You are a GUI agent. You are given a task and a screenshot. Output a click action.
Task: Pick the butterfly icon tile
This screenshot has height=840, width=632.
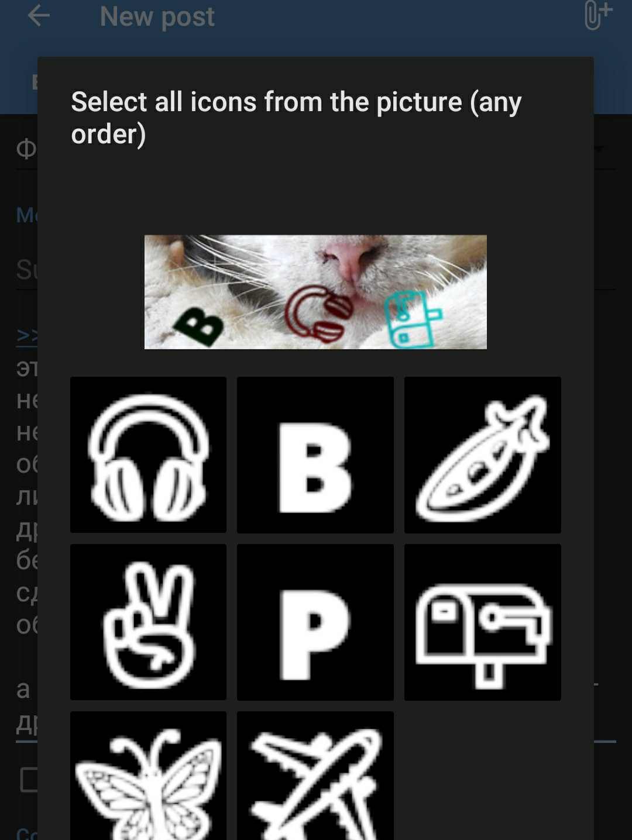[148, 776]
